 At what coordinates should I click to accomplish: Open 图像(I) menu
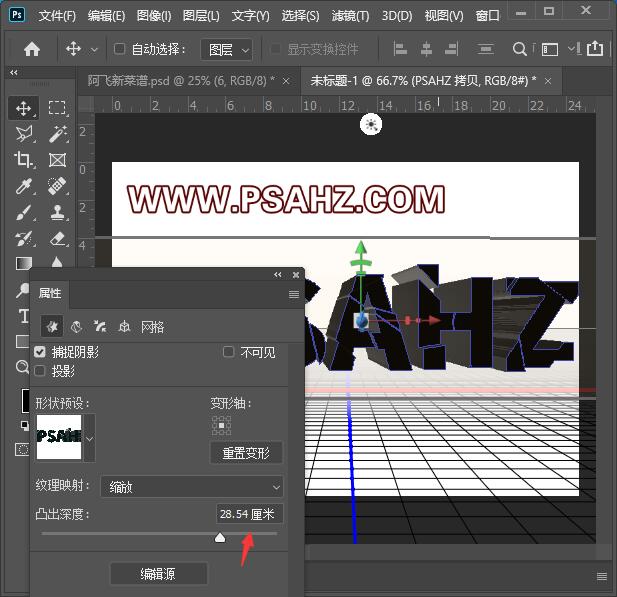tap(154, 16)
